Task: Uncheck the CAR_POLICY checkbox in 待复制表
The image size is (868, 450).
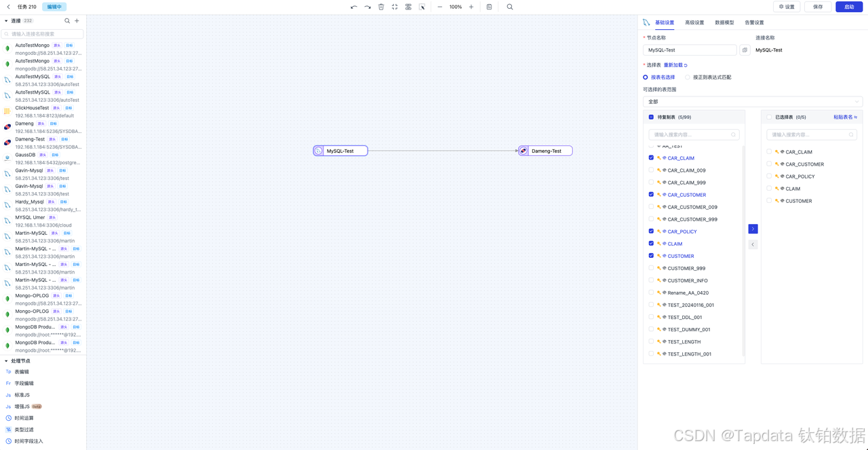Action: (651, 231)
